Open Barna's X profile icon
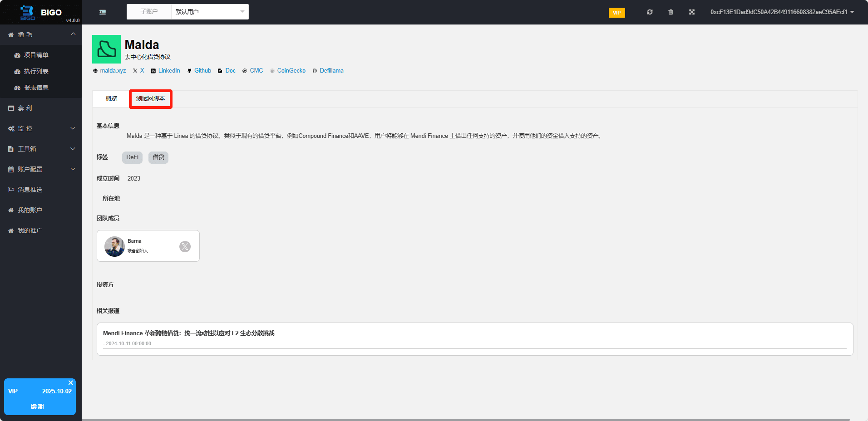The image size is (868, 421). [x=185, y=246]
